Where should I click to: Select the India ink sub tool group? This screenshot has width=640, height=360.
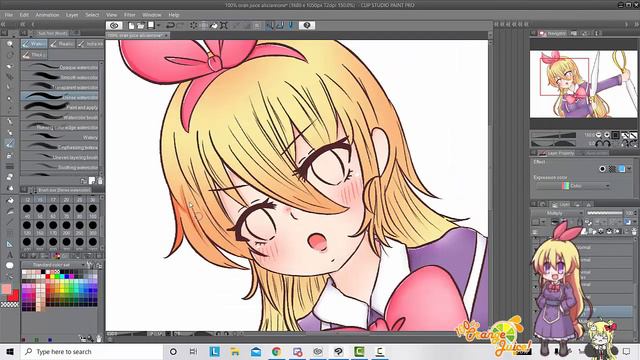pyautogui.click(x=90, y=44)
